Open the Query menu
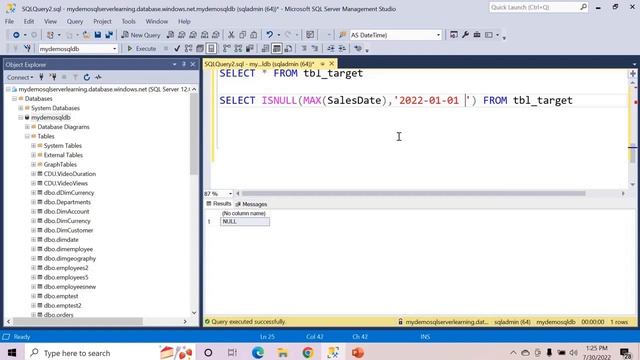640x360 pixels. [x=75, y=21]
